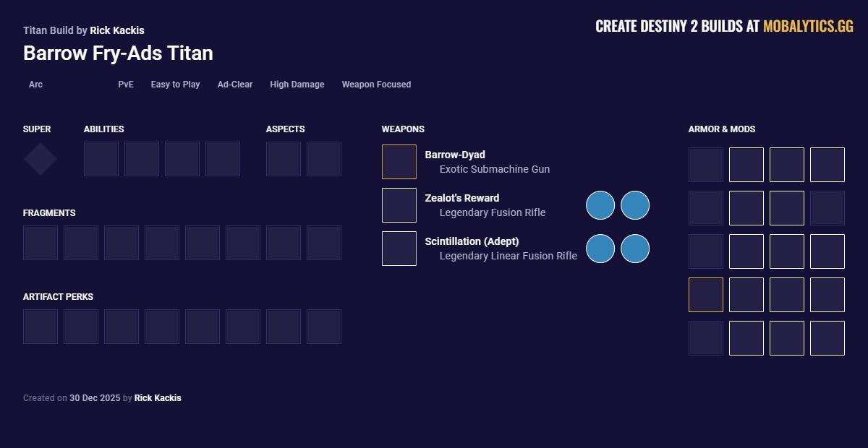Screen dimensions: 868x448
Task: Click the Scintillation (Adept) weapon icon
Action: [x=399, y=248]
